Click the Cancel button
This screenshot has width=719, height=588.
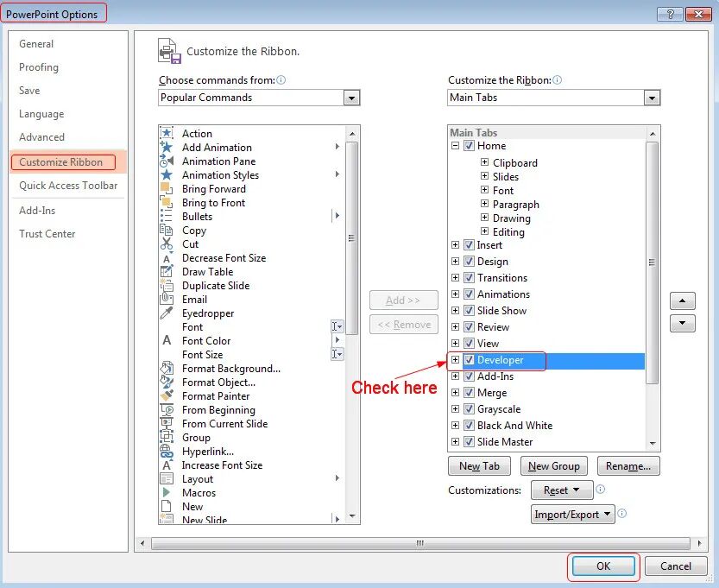point(676,566)
